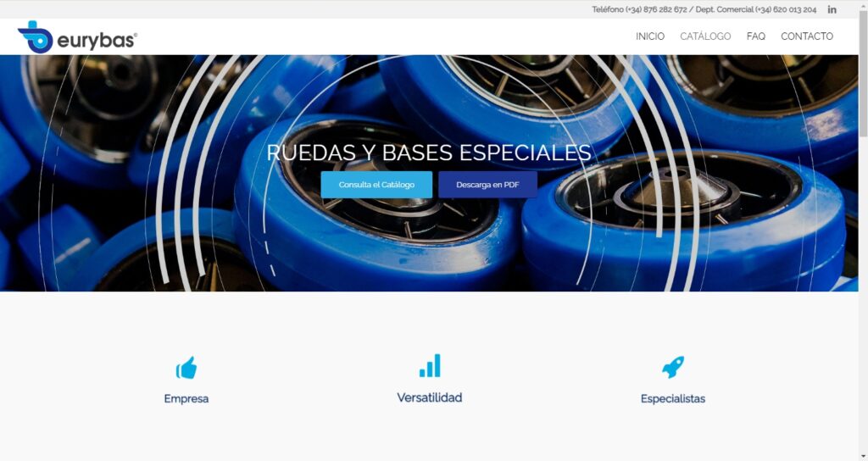The image size is (868, 461).
Task: Select the thumbs-up Empresa icon
Action: 186,368
